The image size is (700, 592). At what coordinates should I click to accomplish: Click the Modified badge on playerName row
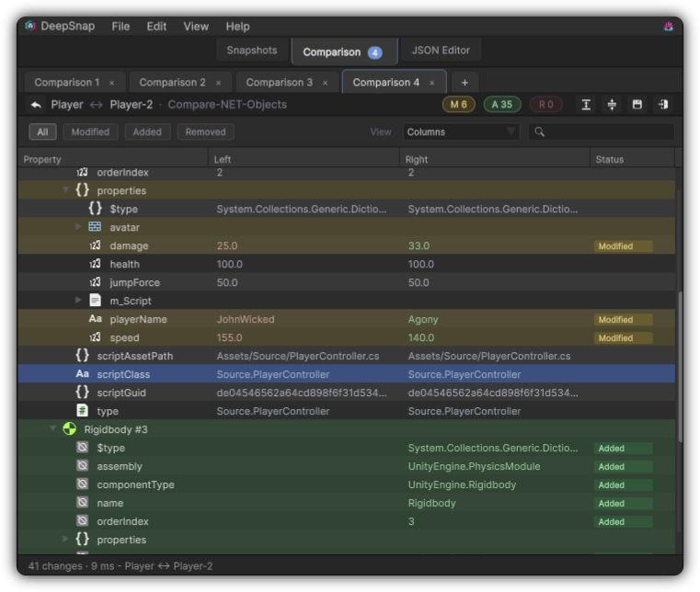[623, 319]
